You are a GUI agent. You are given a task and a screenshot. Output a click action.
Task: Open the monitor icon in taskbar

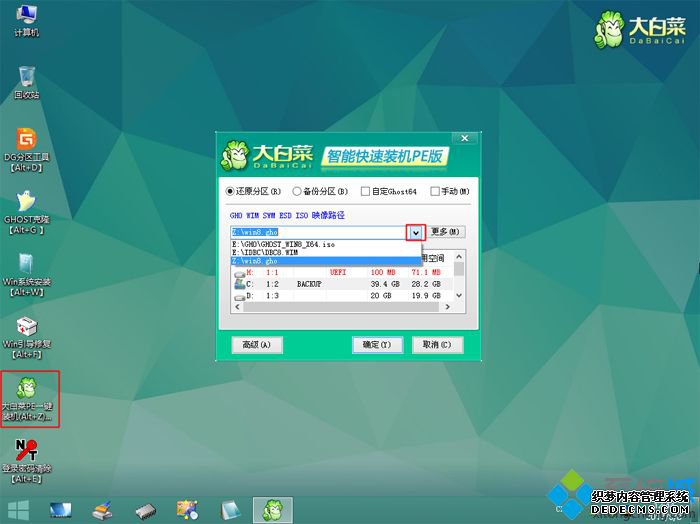pos(61,510)
